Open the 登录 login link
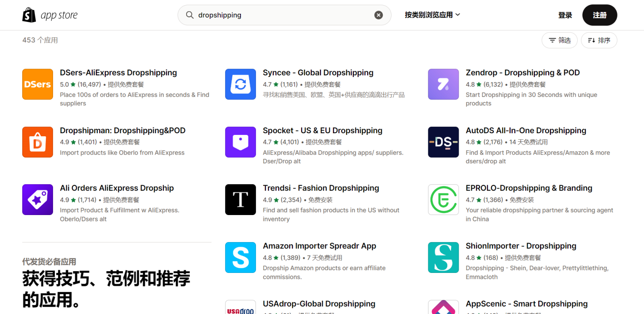 (x=565, y=15)
